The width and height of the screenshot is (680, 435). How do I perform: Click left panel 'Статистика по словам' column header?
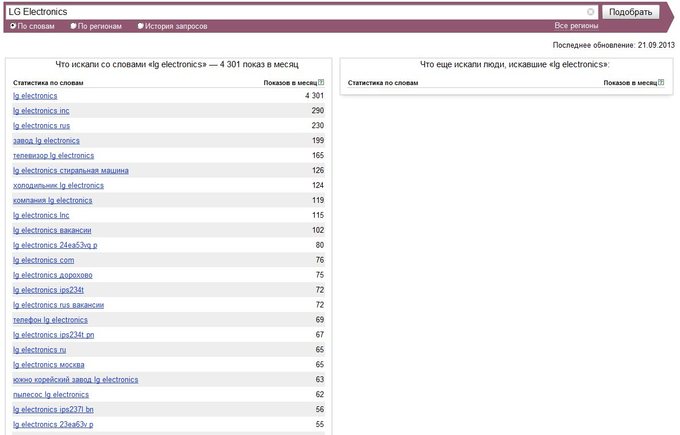tap(48, 83)
